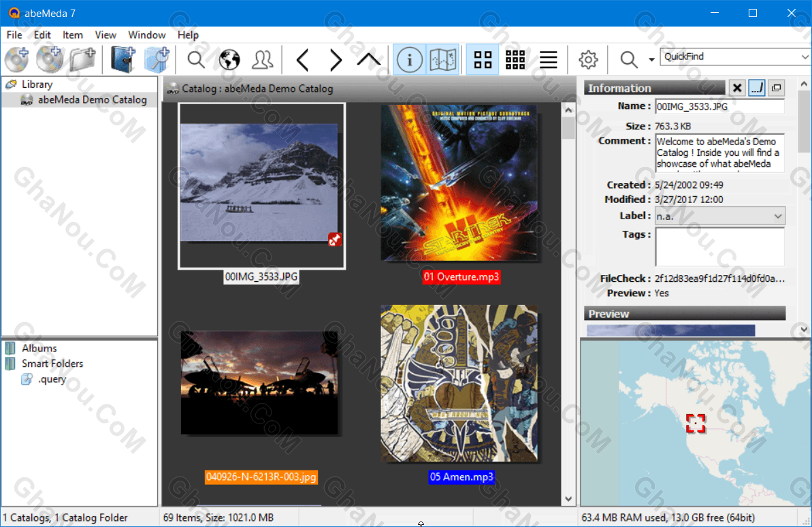Switch to large thumbnails view
The image size is (812, 527).
pyautogui.click(x=483, y=60)
